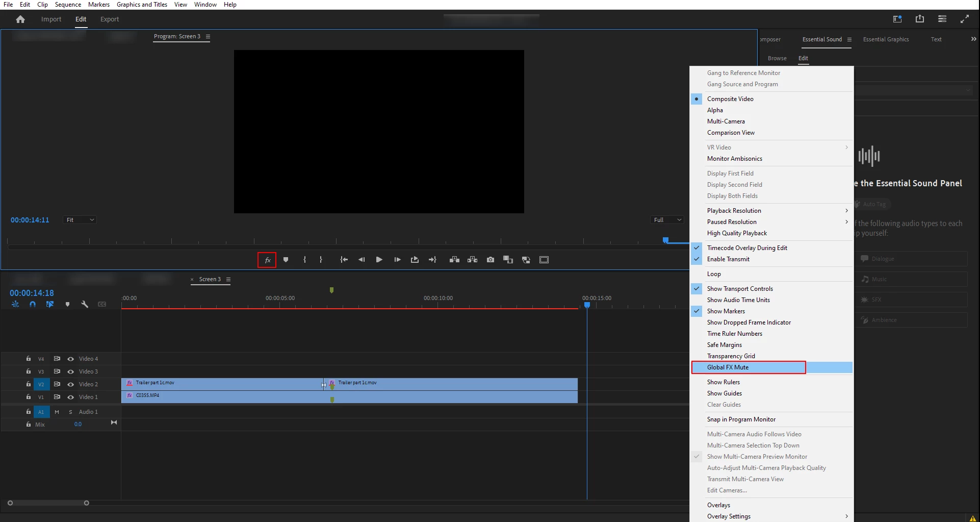Click the green marker on the time ruler
980x522 pixels.
(331, 290)
